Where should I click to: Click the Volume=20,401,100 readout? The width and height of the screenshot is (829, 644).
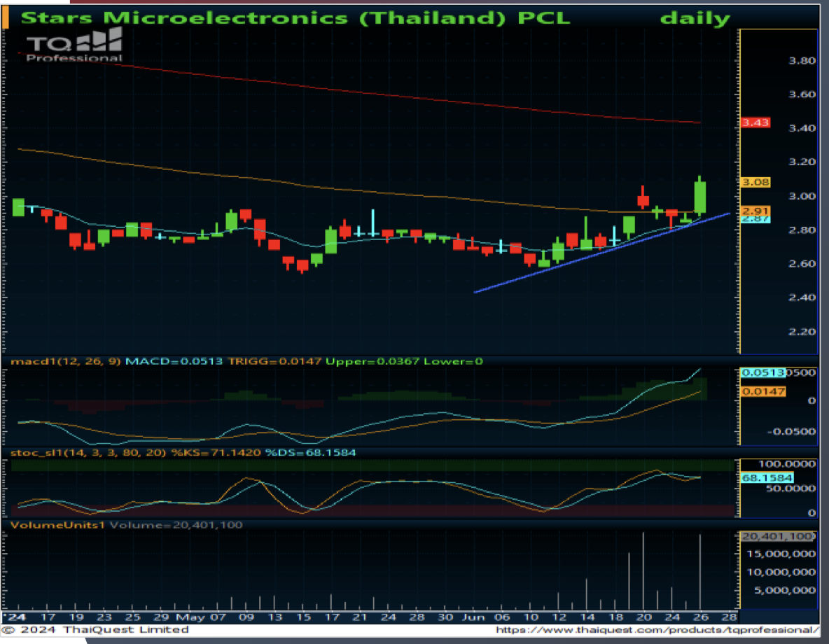tap(176, 526)
